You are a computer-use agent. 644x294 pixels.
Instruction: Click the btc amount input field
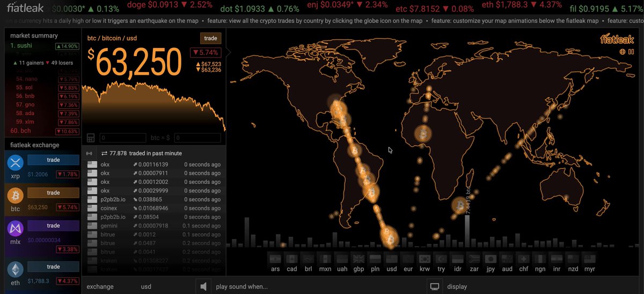click(123, 138)
